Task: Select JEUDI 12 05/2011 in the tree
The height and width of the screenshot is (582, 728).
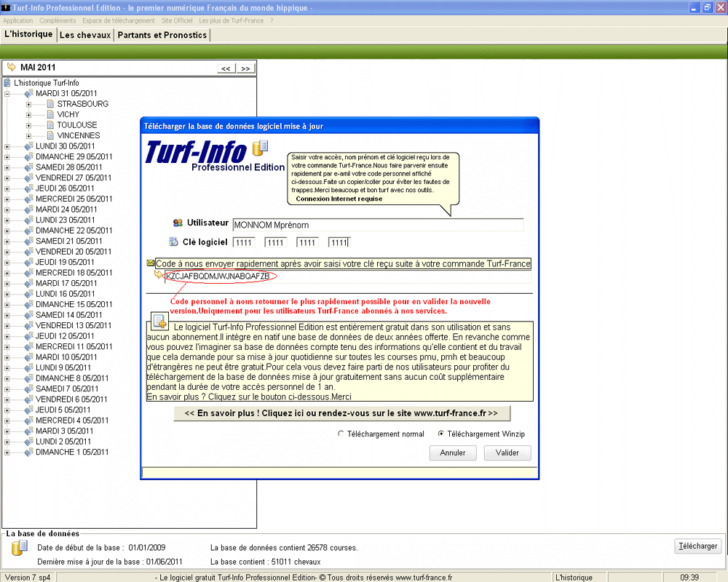Action: coord(65,336)
